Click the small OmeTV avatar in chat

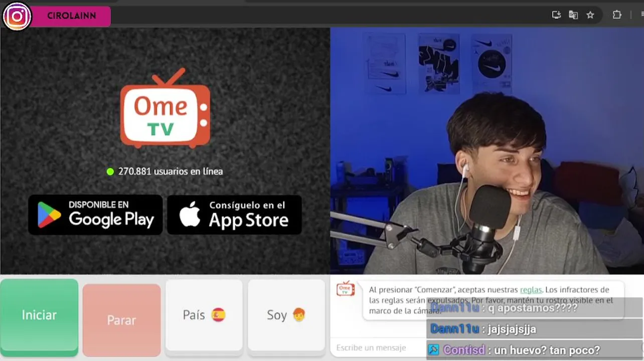pos(346,288)
